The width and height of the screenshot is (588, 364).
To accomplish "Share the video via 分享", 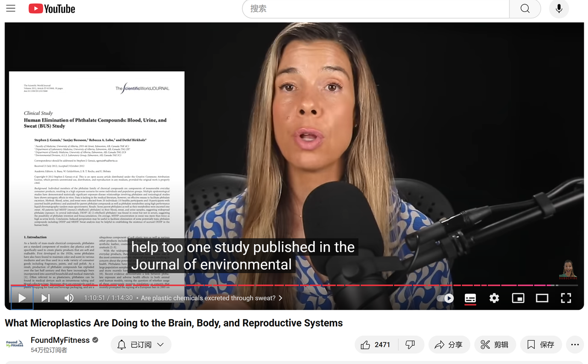I will 449,345.
